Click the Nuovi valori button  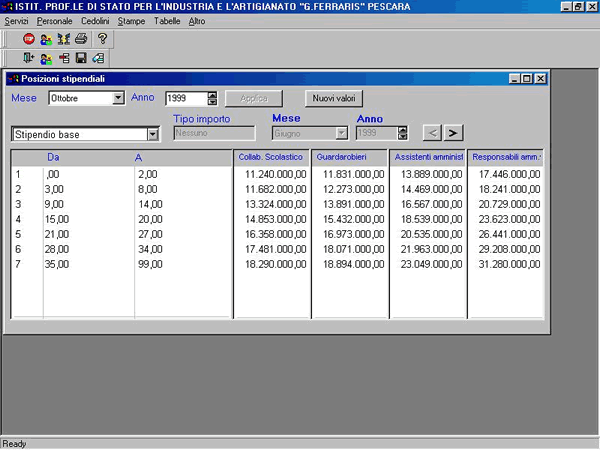[x=334, y=98]
